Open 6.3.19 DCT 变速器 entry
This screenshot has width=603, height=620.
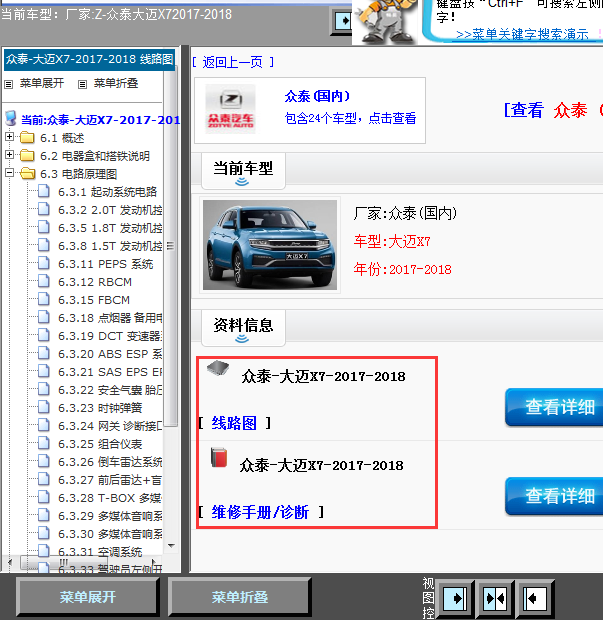pos(110,336)
